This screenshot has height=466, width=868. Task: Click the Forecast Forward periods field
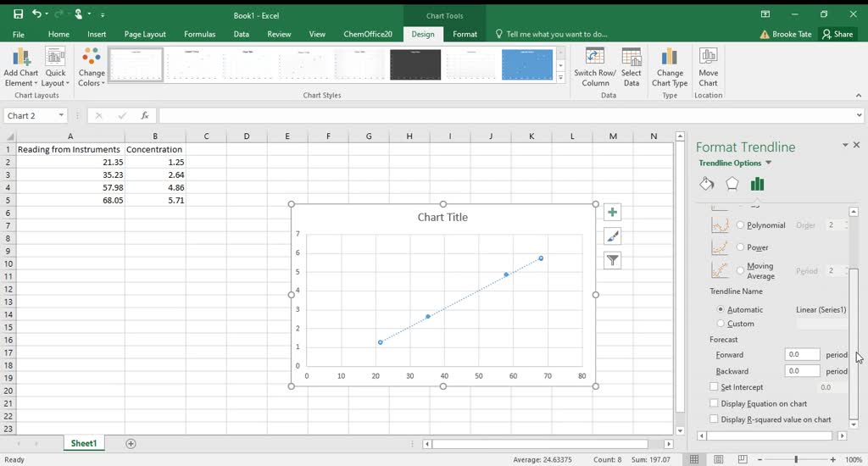click(802, 354)
